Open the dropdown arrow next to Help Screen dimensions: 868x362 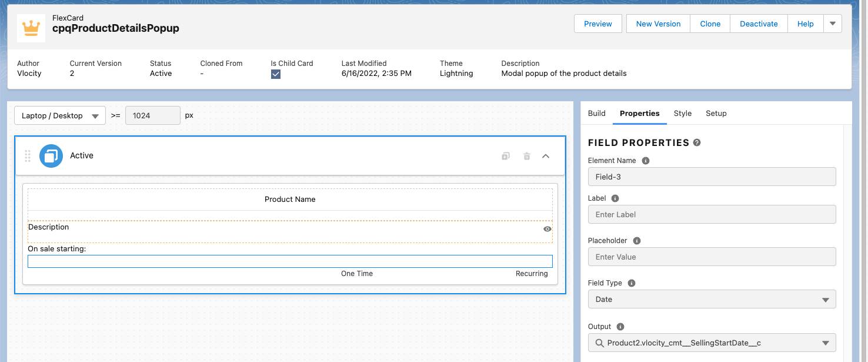point(833,24)
